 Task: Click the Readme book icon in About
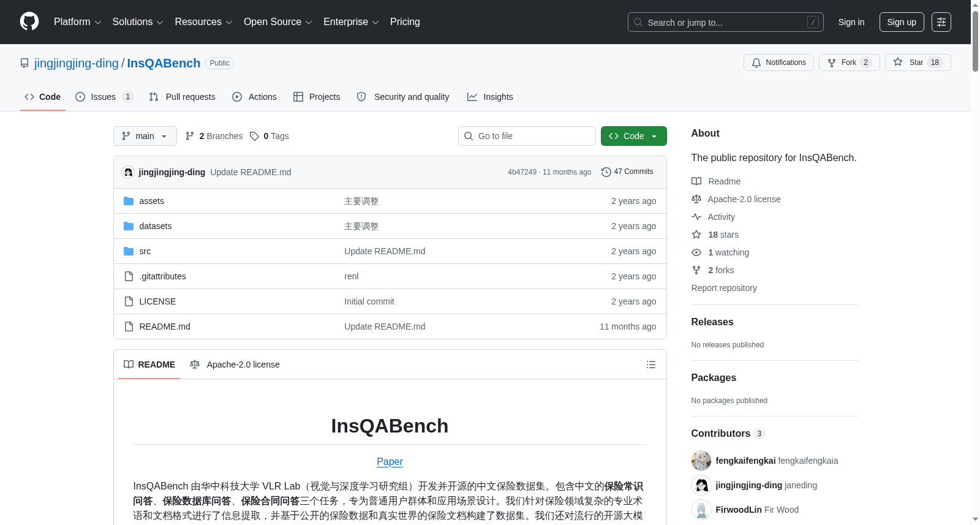click(696, 181)
